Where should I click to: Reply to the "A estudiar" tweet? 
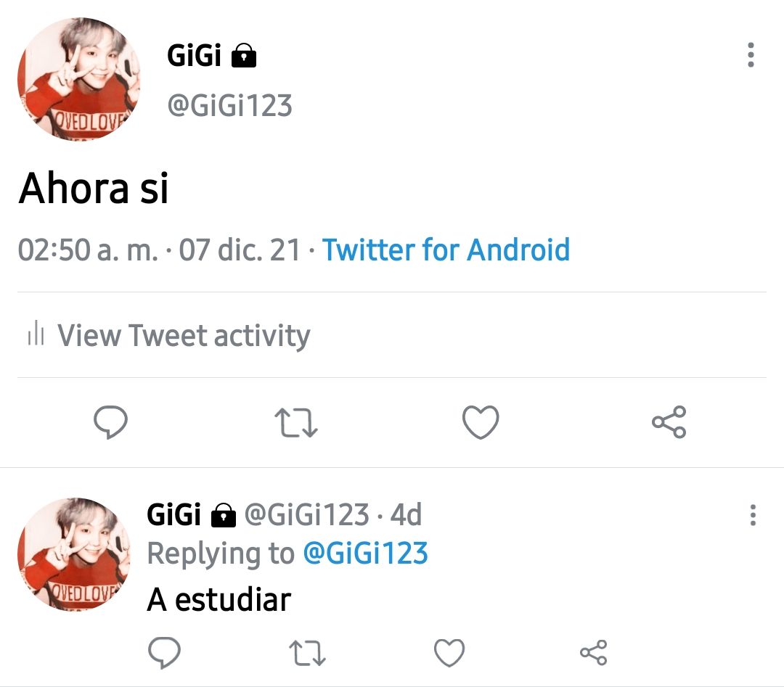(x=165, y=652)
